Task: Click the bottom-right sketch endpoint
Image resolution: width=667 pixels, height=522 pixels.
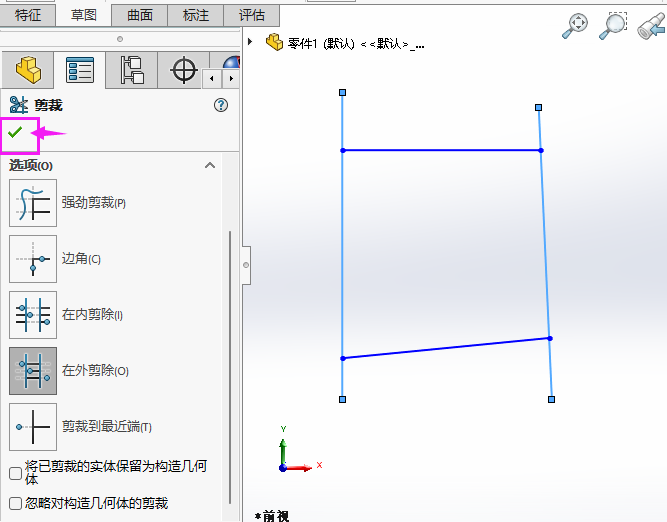Action: [551, 399]
